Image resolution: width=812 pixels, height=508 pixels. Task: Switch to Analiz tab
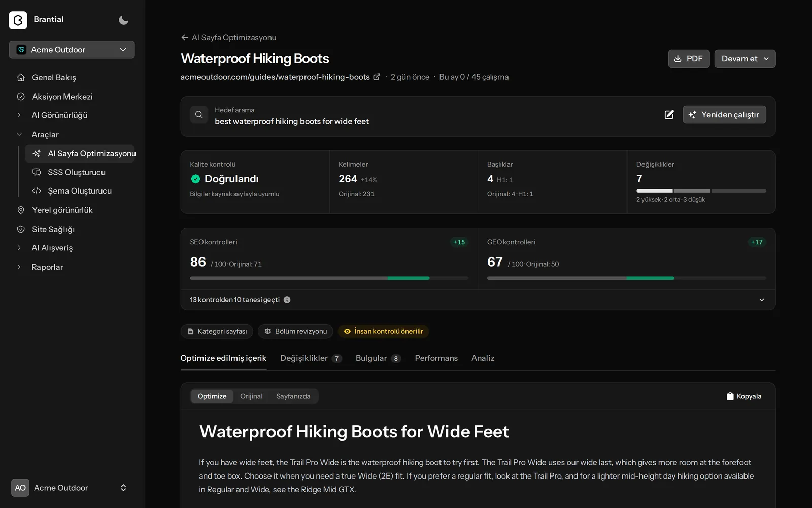coord(483,358)
